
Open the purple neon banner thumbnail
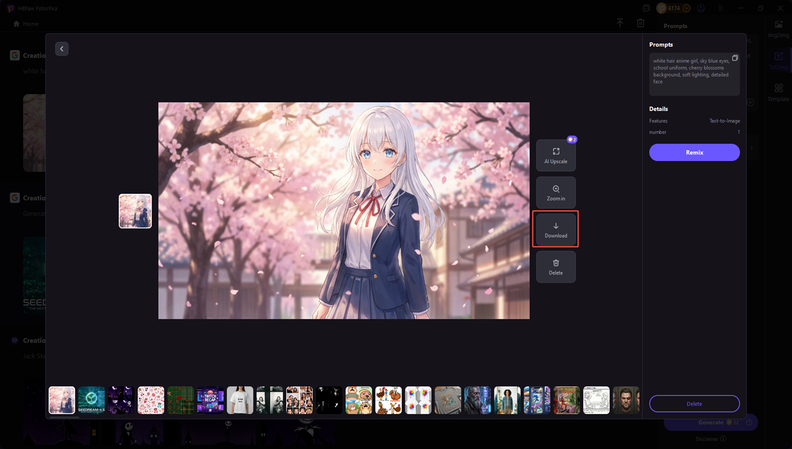click(x=210, y=400)
